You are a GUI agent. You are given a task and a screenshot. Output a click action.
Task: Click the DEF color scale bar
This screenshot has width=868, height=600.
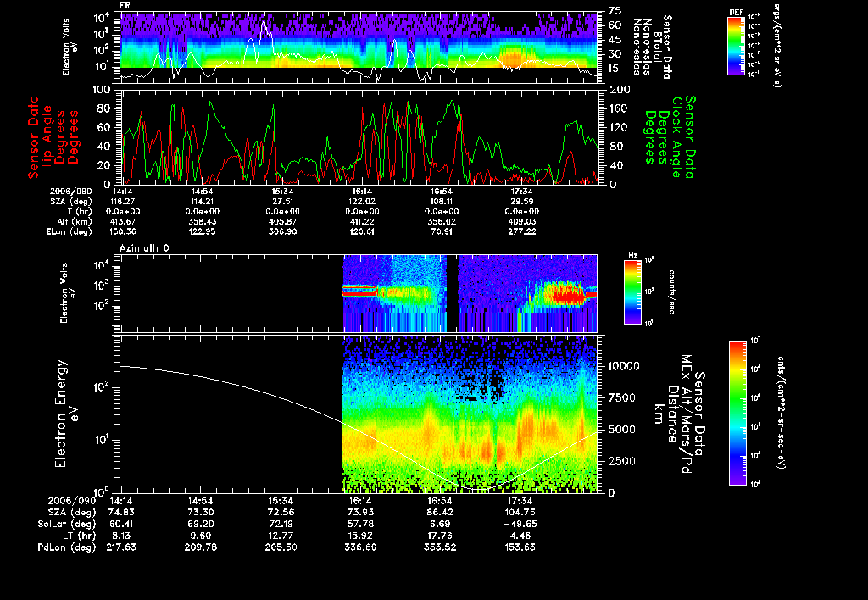[x=736, y=46]
